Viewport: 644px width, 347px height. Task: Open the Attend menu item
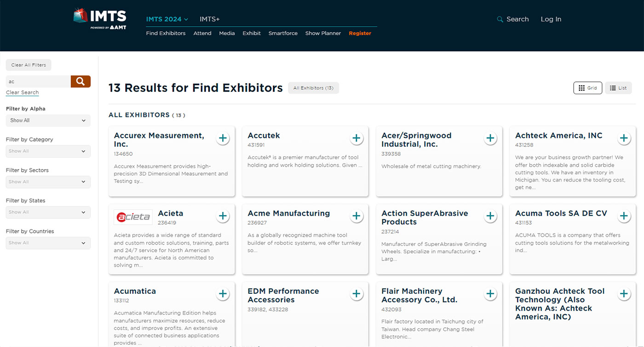[x=202, y=33]
